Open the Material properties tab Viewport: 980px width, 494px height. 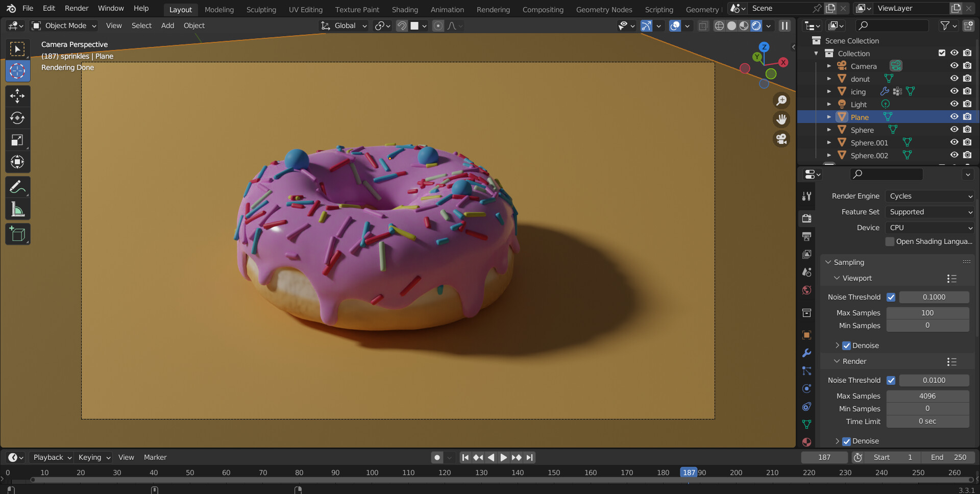pyautogui.click(x=806, y=442)
